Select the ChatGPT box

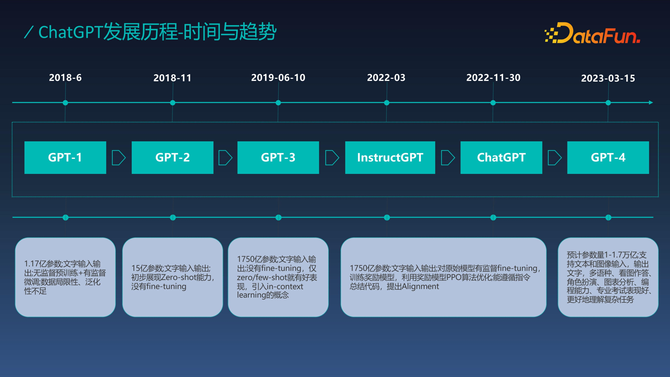coord(501,157)
